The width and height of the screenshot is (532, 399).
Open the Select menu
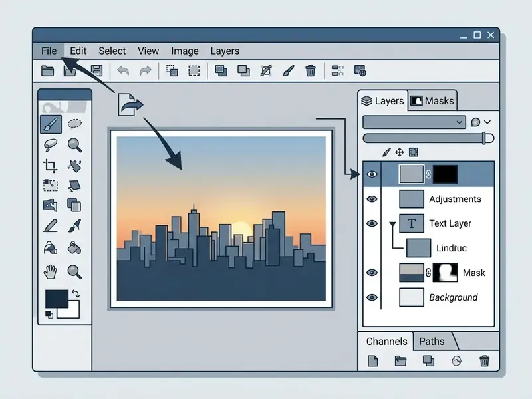pos(112,51)
